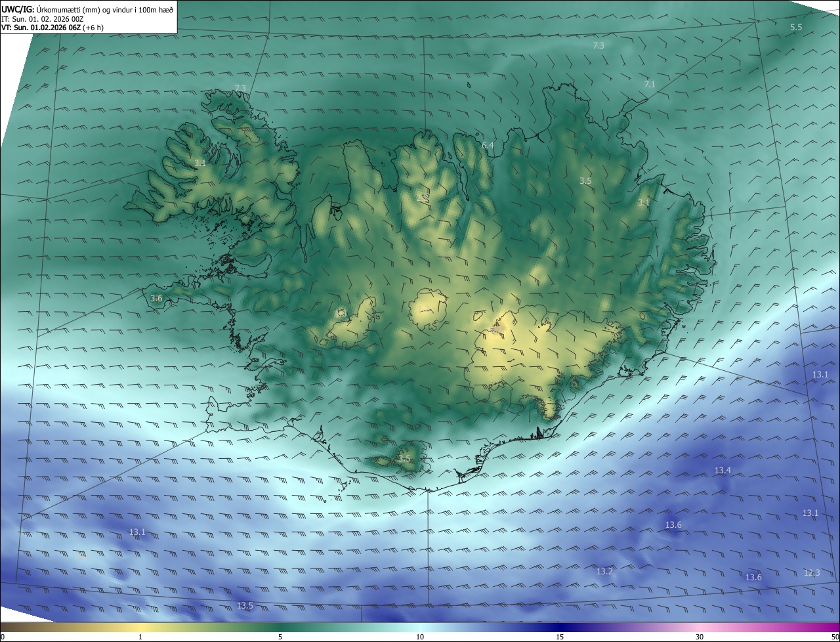This screenshot has height=642, width=840.
Task: Click the 13.5 value label on the map
Action: tap(245, 606)
